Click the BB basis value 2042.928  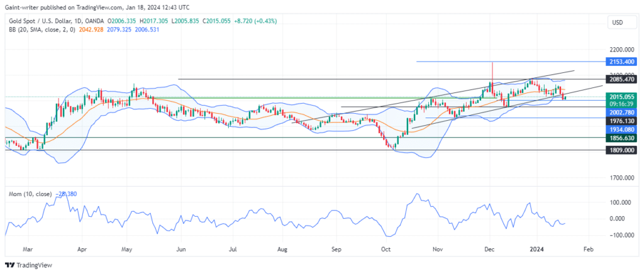(91, 30)
